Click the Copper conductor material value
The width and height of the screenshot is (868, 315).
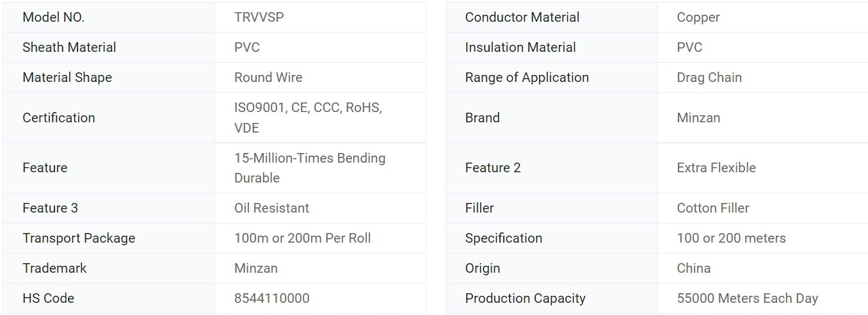(x=698, y=17)
